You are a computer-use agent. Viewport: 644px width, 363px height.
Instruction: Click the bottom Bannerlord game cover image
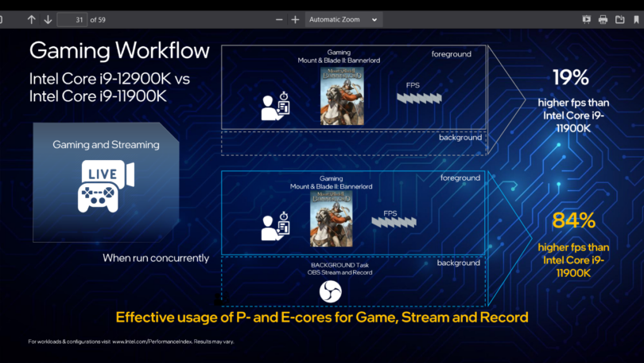click(x=332, y=218)
